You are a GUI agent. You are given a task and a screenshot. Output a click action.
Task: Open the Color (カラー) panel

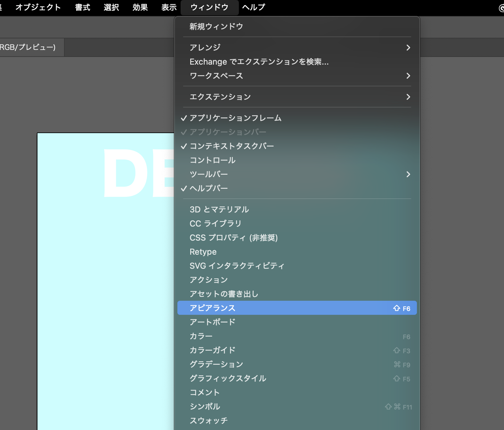point(201,336)
